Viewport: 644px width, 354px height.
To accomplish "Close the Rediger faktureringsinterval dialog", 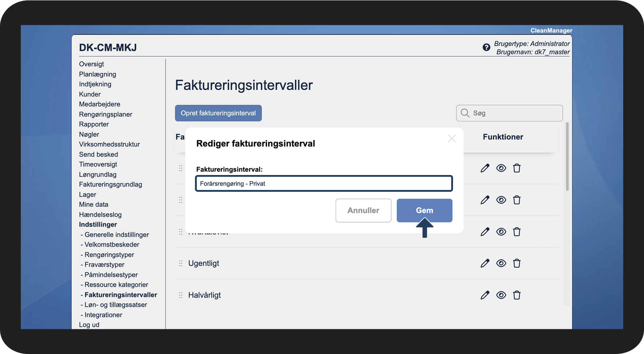I will (452, 139).
